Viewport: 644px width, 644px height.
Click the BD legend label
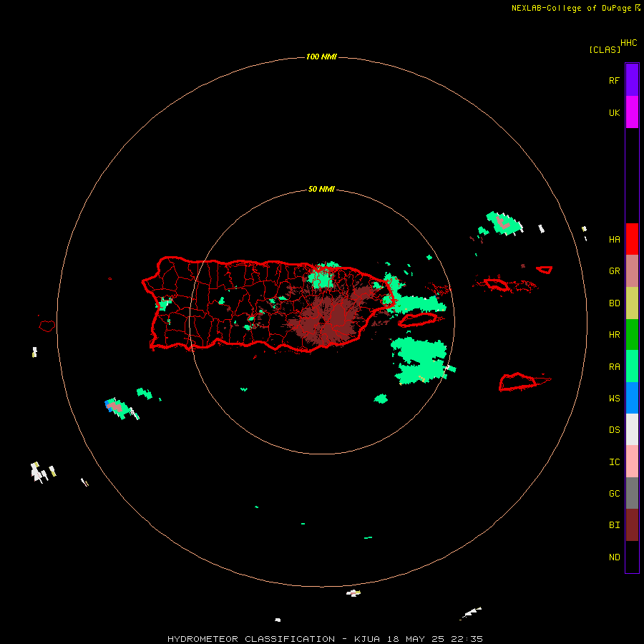pyautogui.click(x=614, y=303)
